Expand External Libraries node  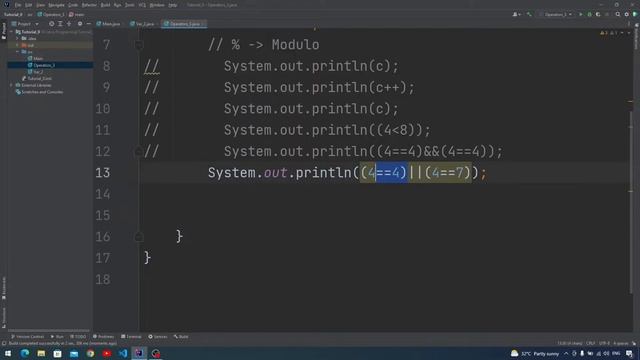(x=12, y=85)
